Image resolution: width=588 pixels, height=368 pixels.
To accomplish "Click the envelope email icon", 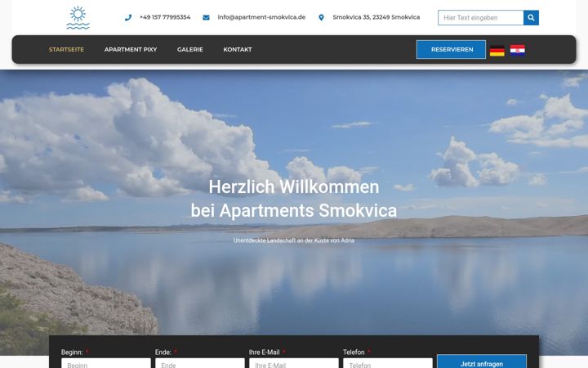I will pyautogui.click(x=206, y=17).
